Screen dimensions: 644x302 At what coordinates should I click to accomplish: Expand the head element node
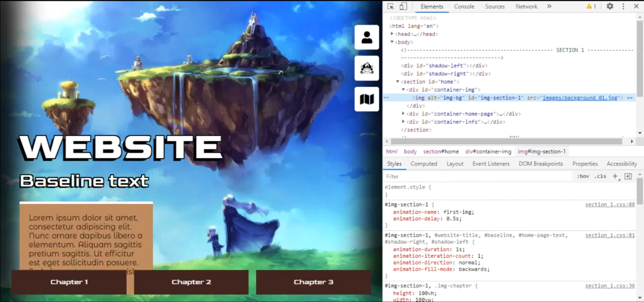(392, 34)
